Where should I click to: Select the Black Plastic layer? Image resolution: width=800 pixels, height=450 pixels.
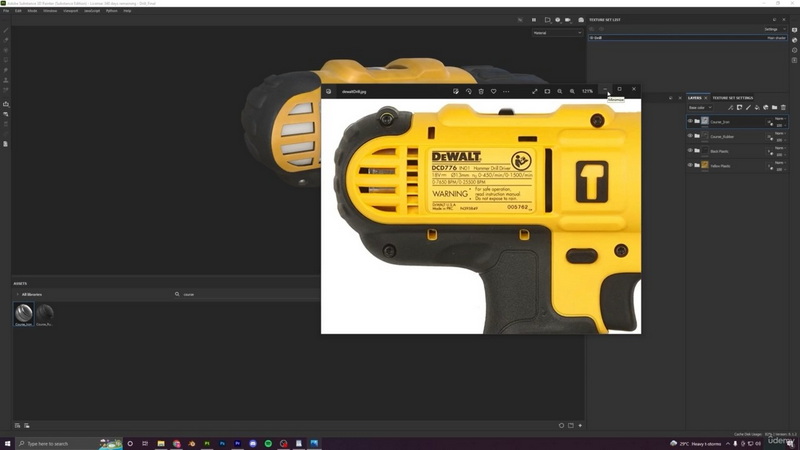tap(737, 151)
